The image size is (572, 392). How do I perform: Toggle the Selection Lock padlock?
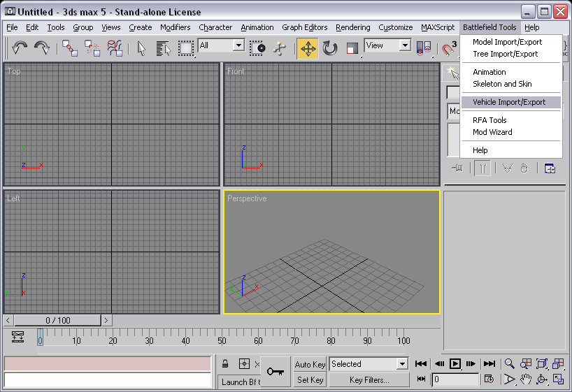coord(225,364)
